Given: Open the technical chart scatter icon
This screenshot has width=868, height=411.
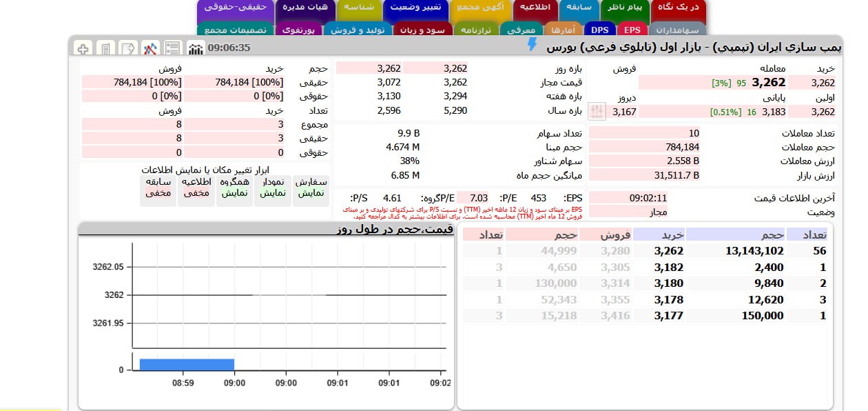Looking at the screenshot, I should point(150,48).
